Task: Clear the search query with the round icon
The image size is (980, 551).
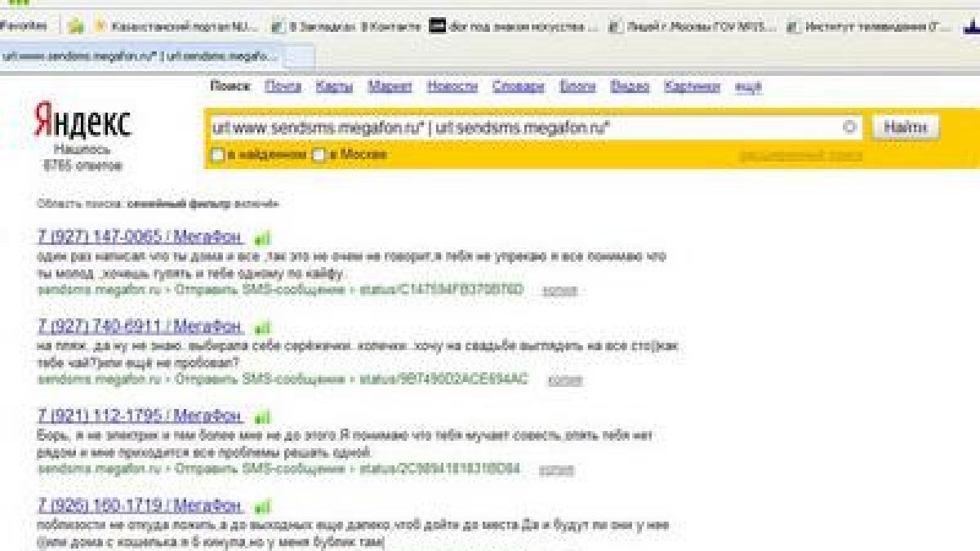Action: 849,127
